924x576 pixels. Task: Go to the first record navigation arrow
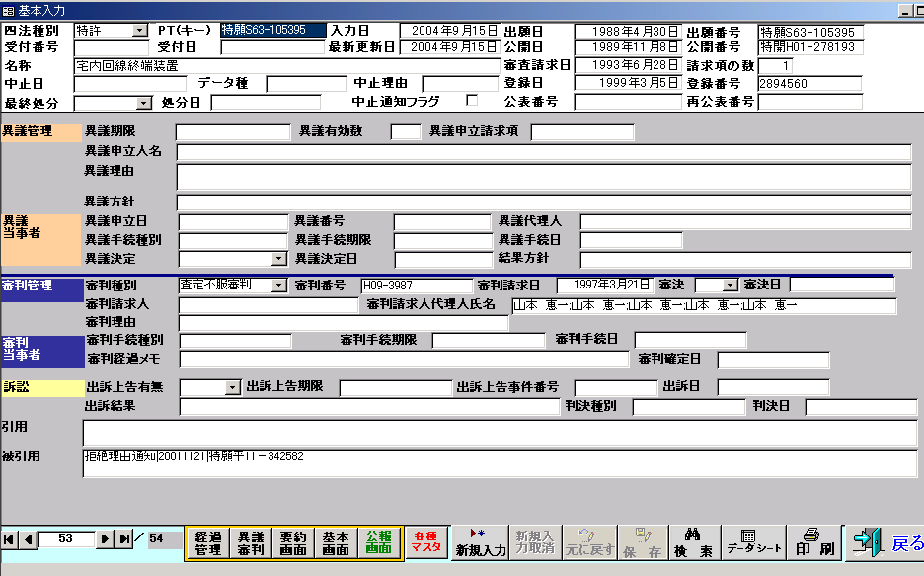tap(10, 538)
